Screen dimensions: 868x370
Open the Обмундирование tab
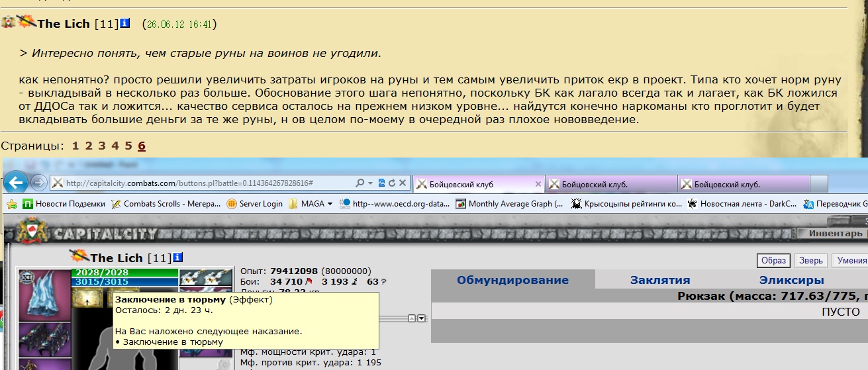(512, 280)
